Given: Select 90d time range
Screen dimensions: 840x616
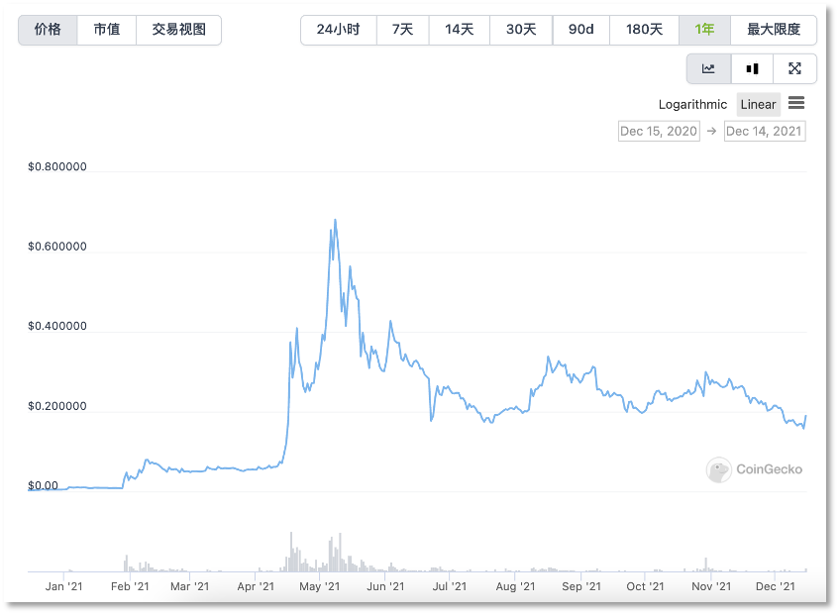Looking at the screenshot, I should [x=581, y=30].
